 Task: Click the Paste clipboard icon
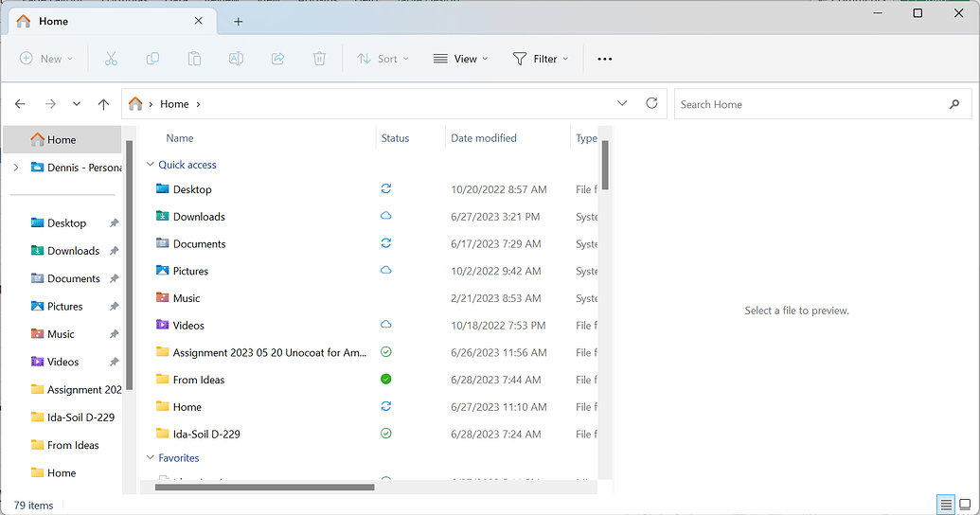pos(194,59)
